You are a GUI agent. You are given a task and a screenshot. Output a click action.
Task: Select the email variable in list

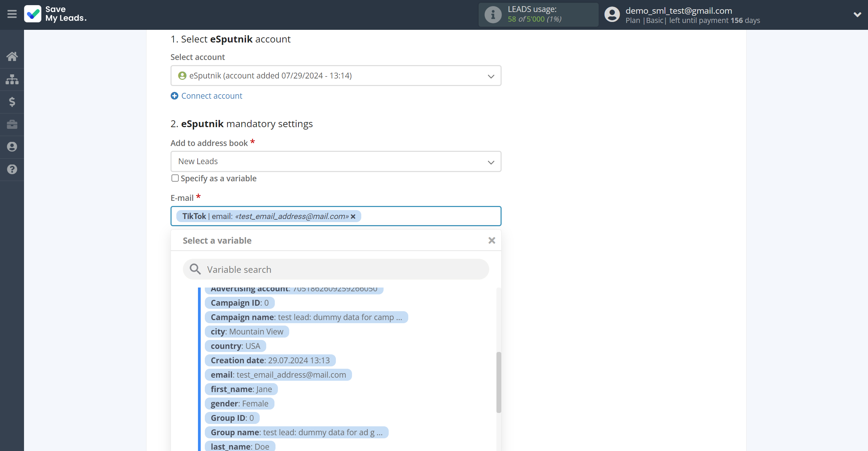click(x=278, y=375)
